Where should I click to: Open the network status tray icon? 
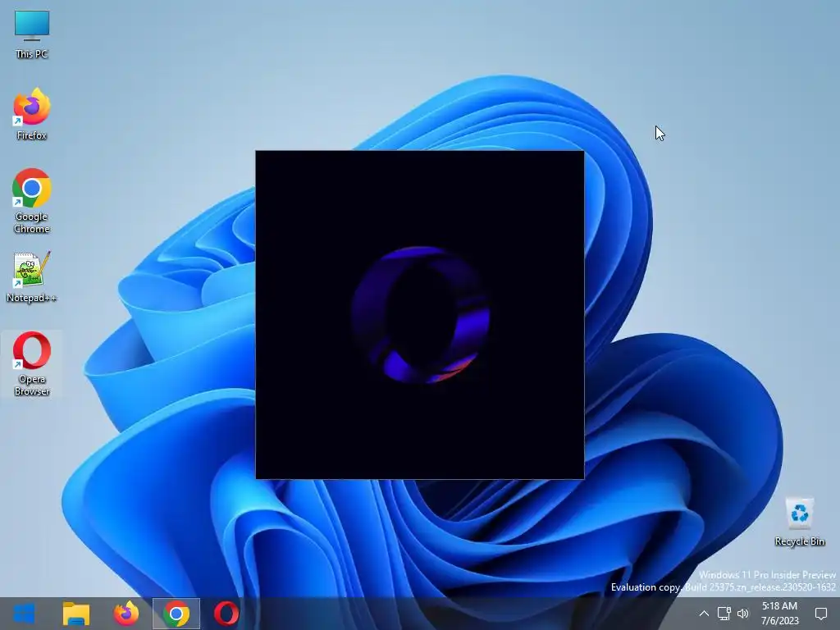724,614
